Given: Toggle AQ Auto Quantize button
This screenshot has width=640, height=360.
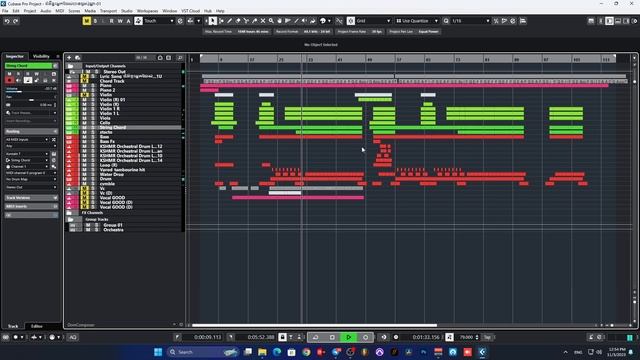Looking at the screenshot, I should coord(73,337).
